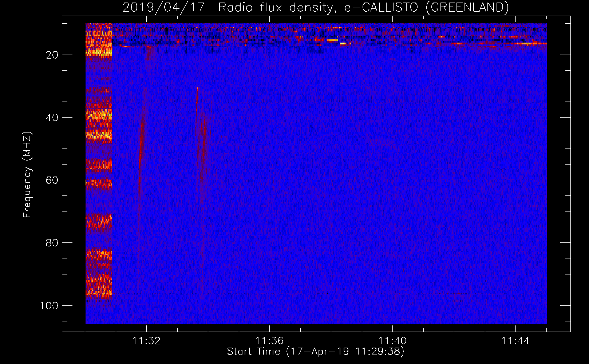Click the 11:44 time tick label
Viewport: 589px width, 364px height.
coord(515,341)
